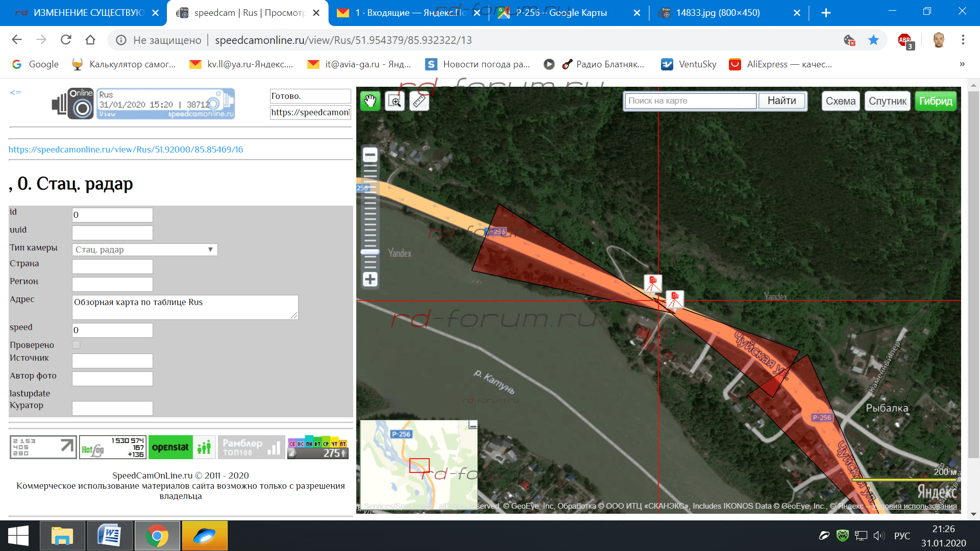Open Chrome menu with three dots
This screenshot has height=551, width=980.
(x=963, y=40)
